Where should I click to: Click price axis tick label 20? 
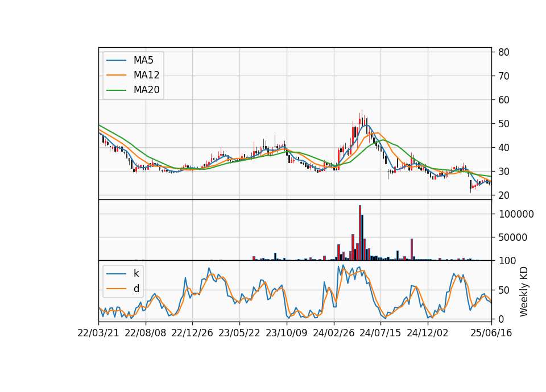coord(504,195)
